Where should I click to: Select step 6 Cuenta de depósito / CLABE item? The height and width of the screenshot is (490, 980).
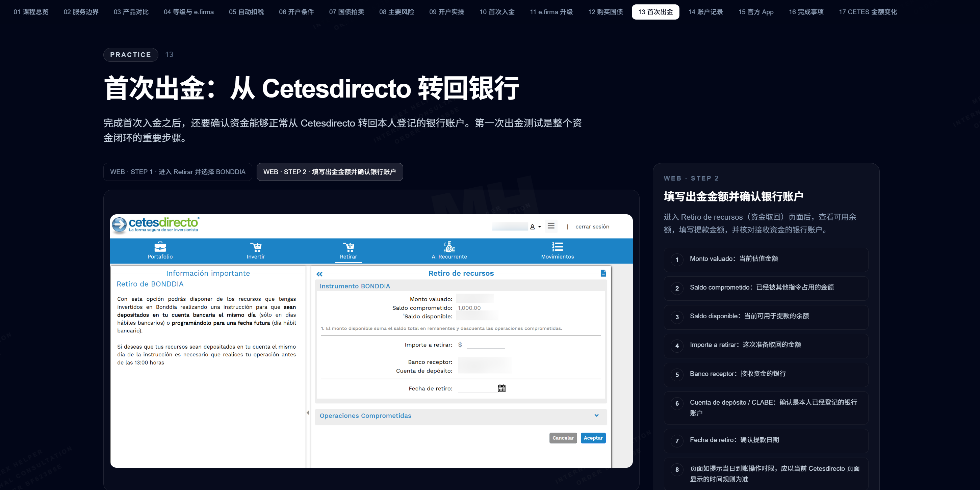[766, 408]
